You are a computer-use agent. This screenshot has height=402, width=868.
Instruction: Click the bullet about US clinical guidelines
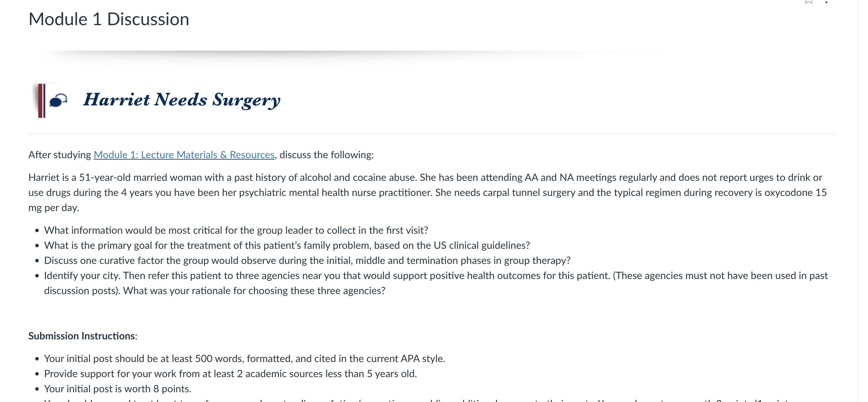(287, 245)
